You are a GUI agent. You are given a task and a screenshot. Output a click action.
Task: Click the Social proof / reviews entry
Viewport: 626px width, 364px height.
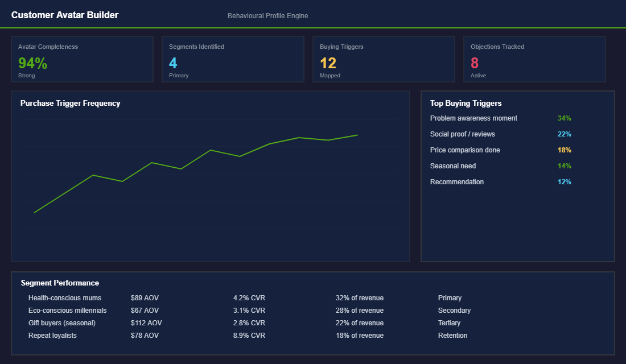pyautogui.click(x=462, y=134)
